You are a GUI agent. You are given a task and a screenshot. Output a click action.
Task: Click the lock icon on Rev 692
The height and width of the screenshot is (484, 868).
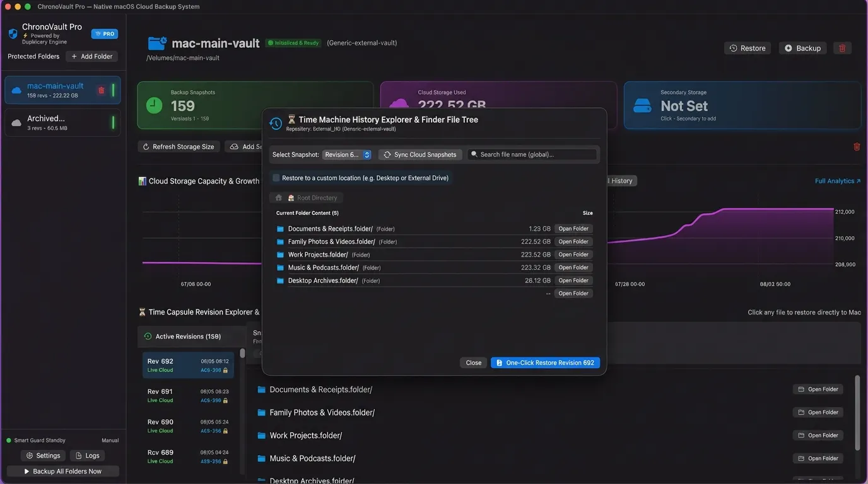[x=225, y=371]
